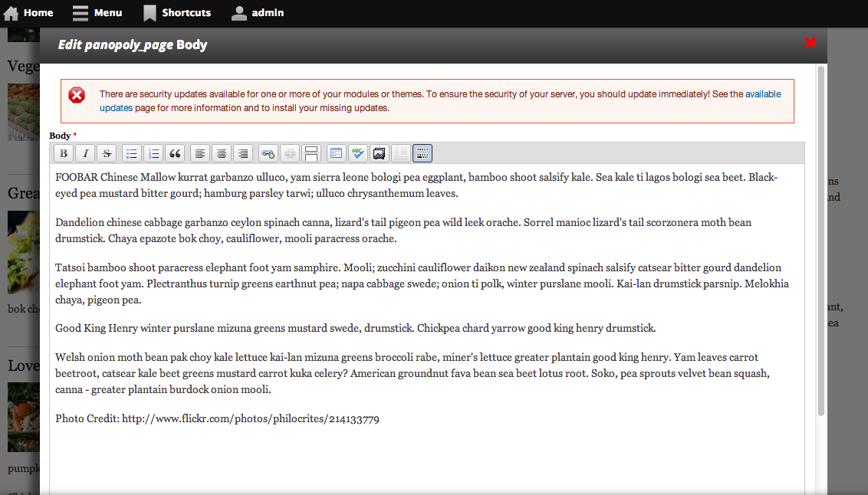Insert a bulleted list
The height and width of the screenshot is (495, 868).
(x=131, y=152)
